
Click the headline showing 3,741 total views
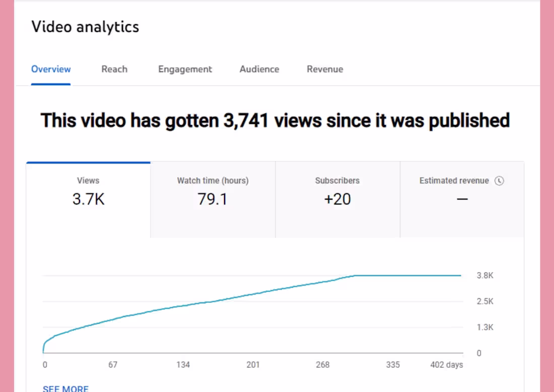click(275, 120)
